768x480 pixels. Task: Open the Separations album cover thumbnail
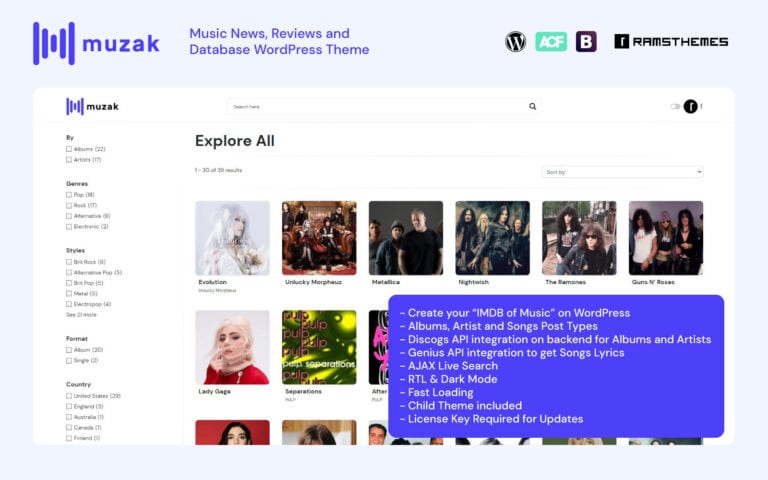coord(319,347)
